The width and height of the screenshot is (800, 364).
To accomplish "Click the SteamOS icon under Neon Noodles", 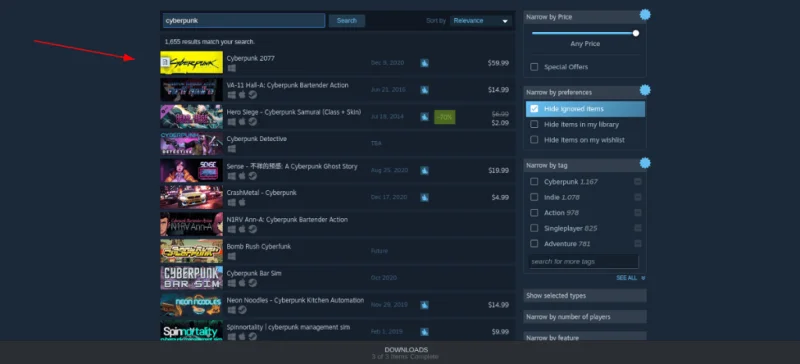I will pos(242,310).
